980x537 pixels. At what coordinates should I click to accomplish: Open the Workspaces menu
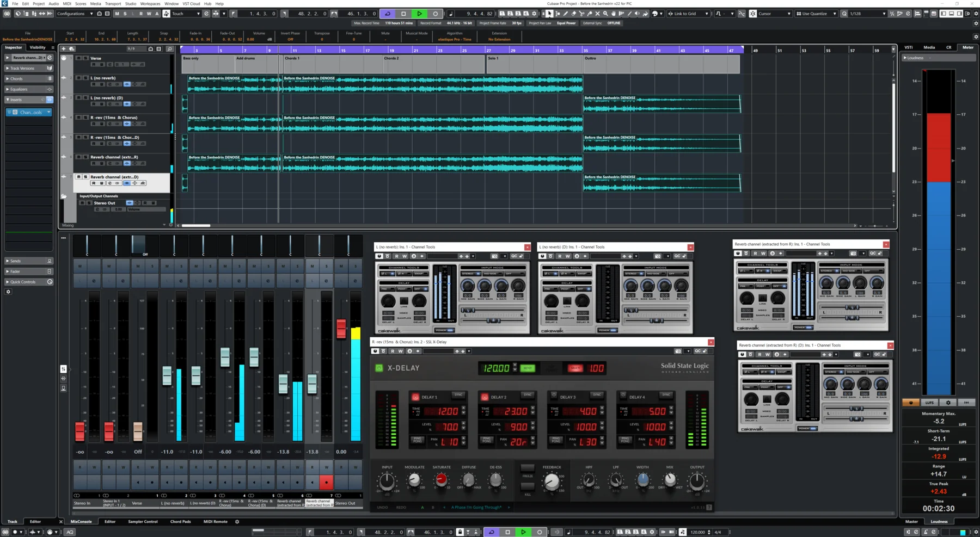[150, 3]
